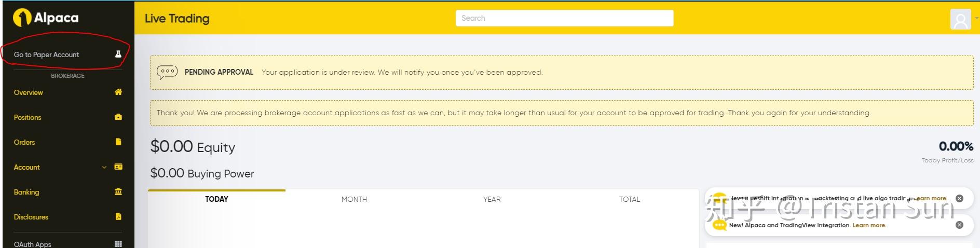
Task: Click the Positions briefcase icon
Action: [118, 117]
